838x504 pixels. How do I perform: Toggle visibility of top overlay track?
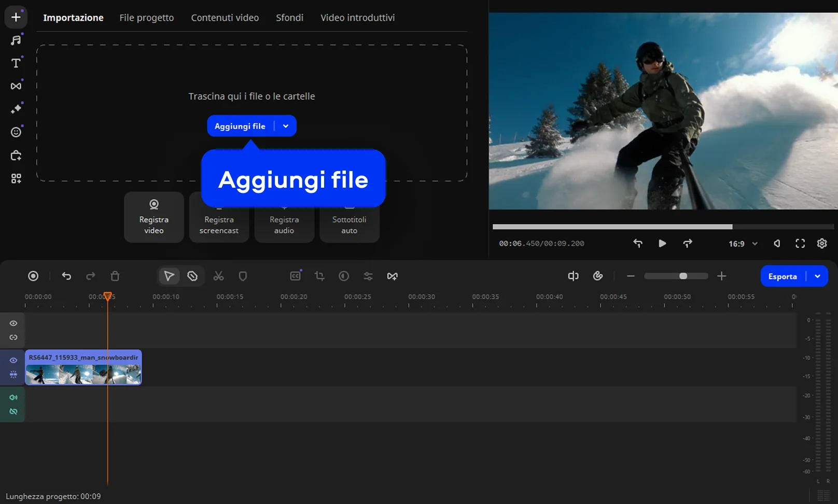(13, 324)
